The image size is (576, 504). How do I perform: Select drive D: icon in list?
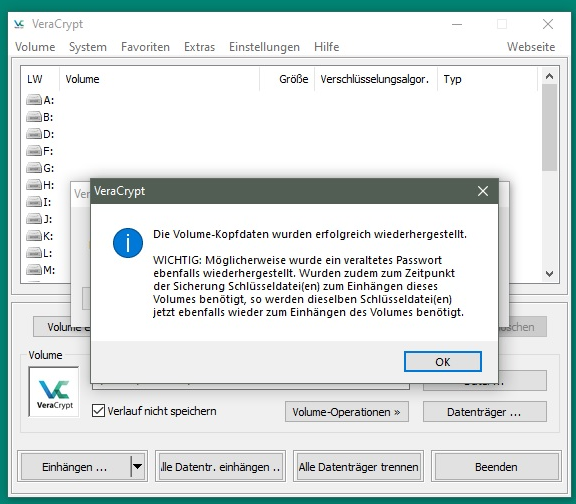coord(34,134)
